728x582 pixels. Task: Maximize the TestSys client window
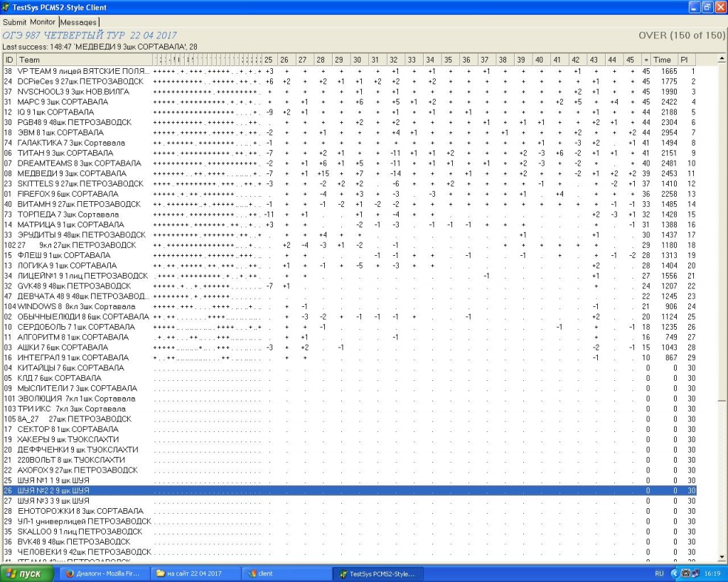pos(707,7)
